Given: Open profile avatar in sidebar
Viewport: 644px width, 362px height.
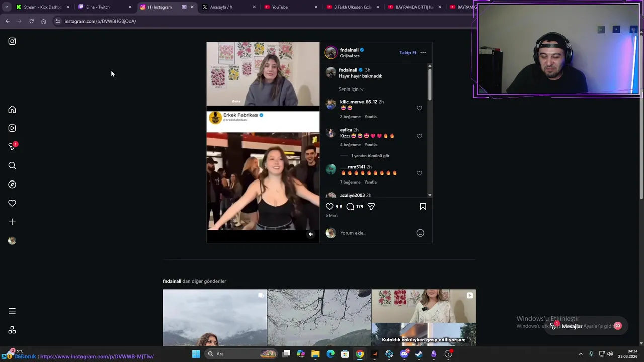Looking at the screenshot, I should (x=12, y=241).
